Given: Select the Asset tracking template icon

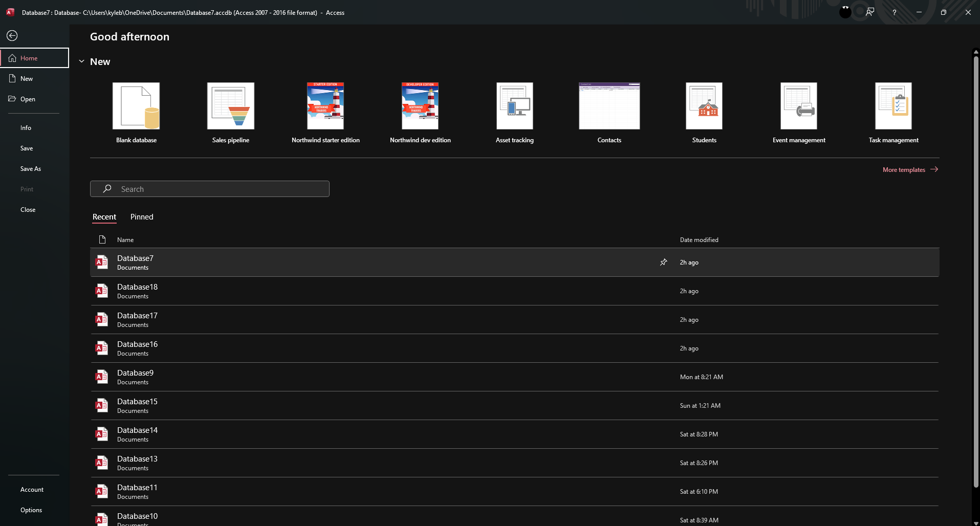Looking at the screenshot, I should pyautogui.click(x=514, y=106).
